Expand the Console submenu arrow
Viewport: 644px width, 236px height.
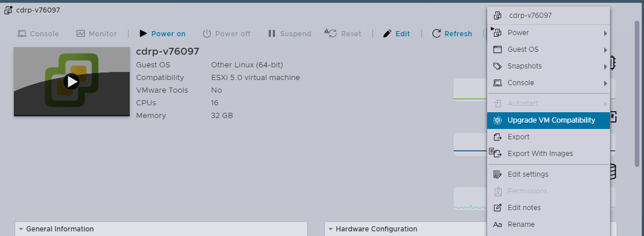[x=605, y=83]
